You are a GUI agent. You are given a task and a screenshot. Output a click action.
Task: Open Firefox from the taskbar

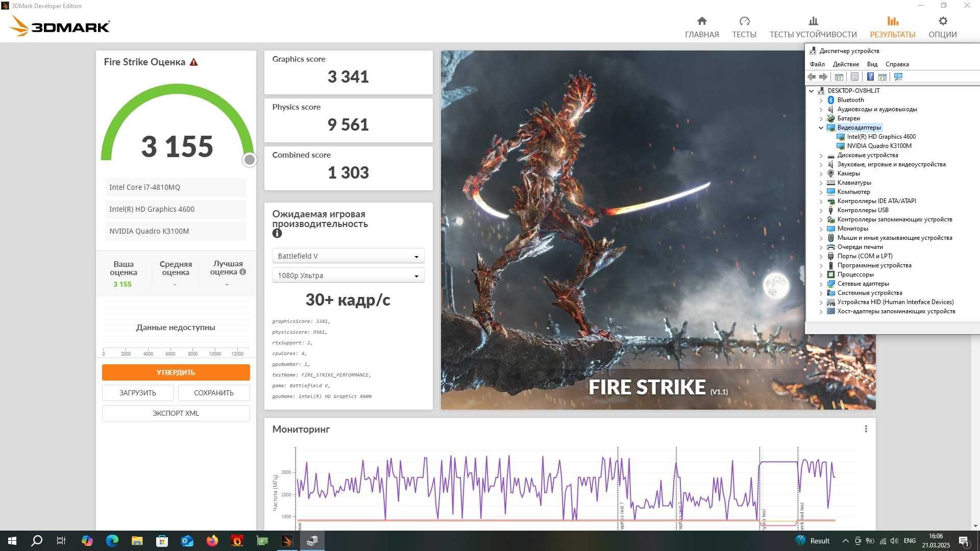coord(212,541)
